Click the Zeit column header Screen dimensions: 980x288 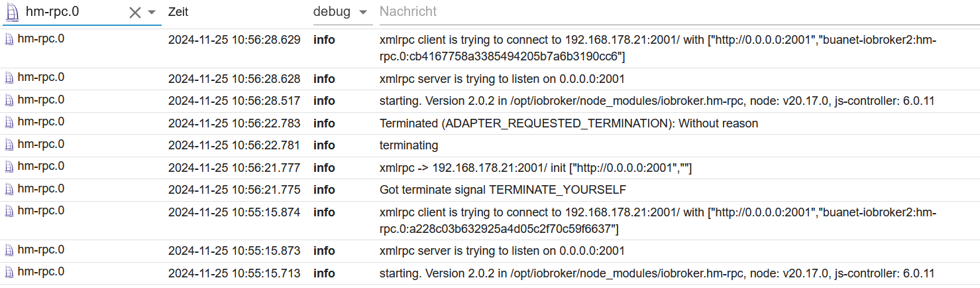179,12
